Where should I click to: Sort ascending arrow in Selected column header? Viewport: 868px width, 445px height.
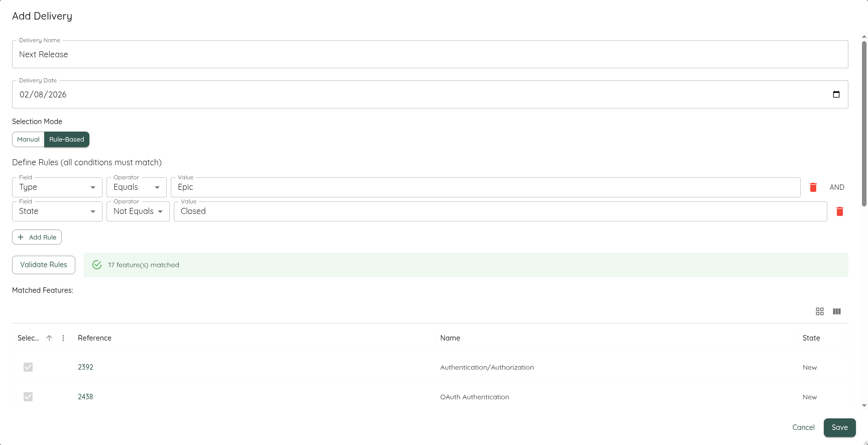coord(49,338)
